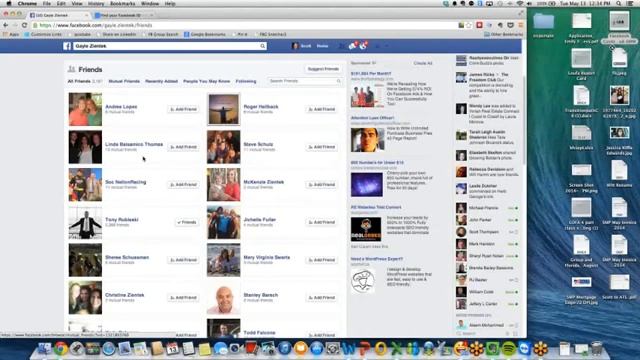Go to Facebook Home link
The image size is (640, 360).
pos(322,46)
